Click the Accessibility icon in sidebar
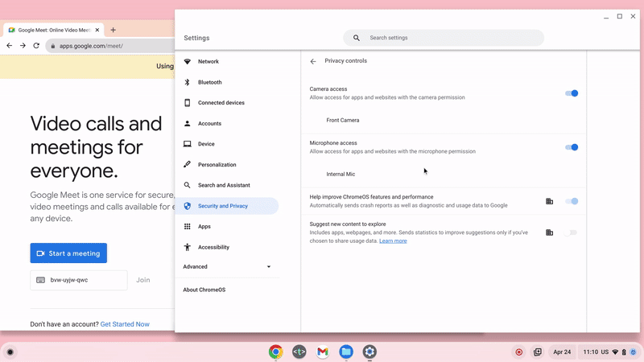 click(188, 247)
